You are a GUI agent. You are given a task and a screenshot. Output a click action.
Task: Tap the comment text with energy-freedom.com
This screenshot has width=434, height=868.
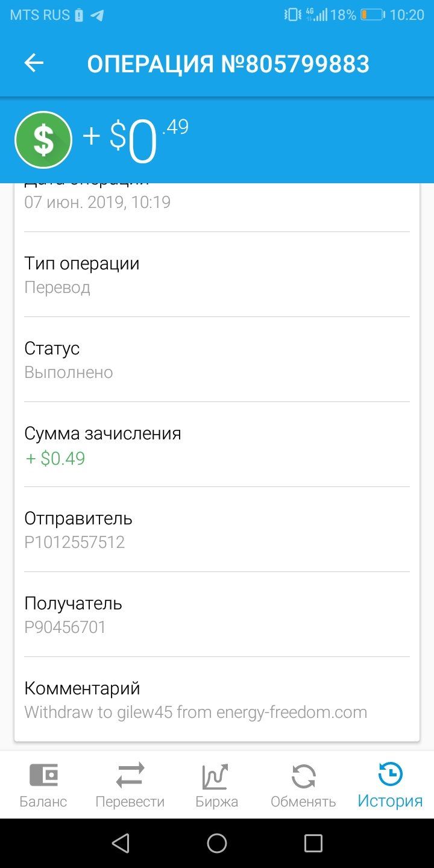click(x=196, y=712)
